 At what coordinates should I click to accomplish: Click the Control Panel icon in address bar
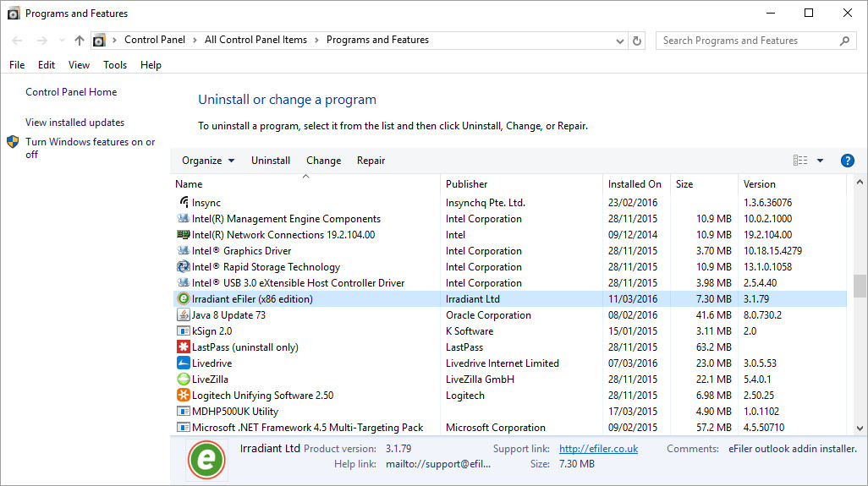coord(99,41)
